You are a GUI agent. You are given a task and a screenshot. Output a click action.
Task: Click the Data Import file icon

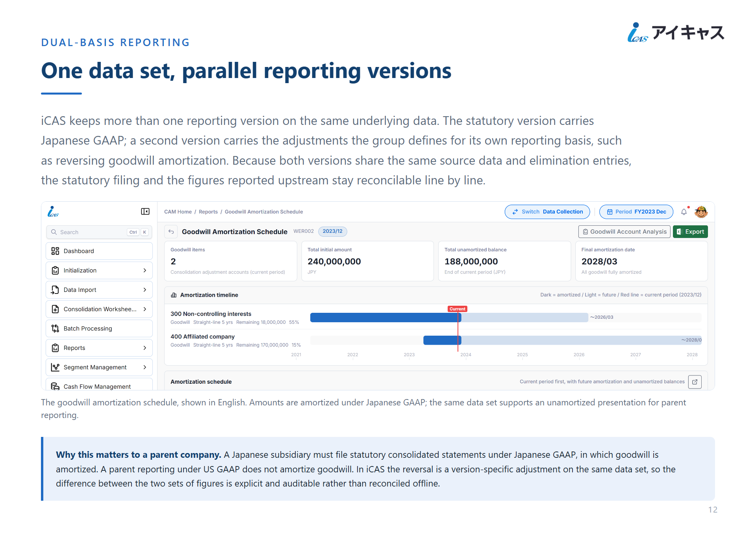click(55, 290)
